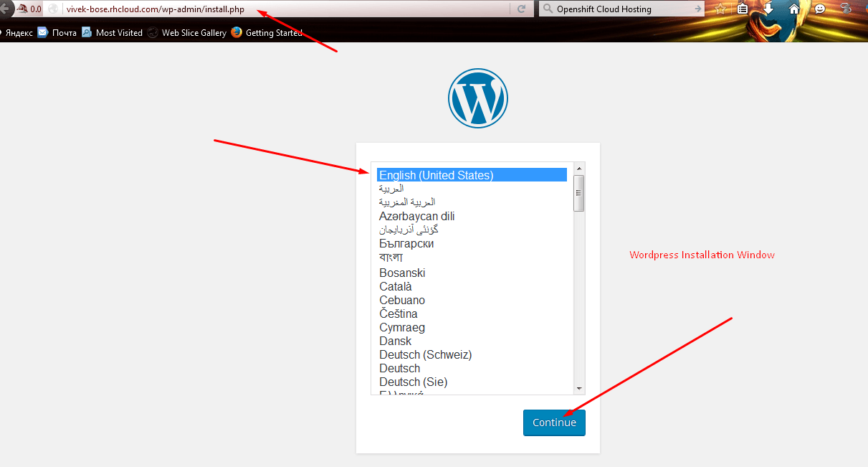The width and height of the screenshot is (868, 467).
Task: Submit the search with the go arrow
Action: pyautogui.click(x=698, y=9)
